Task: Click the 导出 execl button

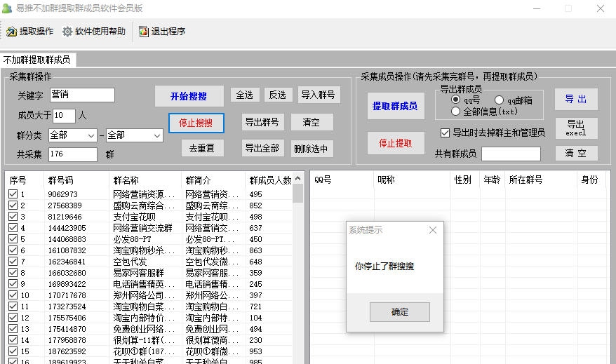Action: click(576, 128)
